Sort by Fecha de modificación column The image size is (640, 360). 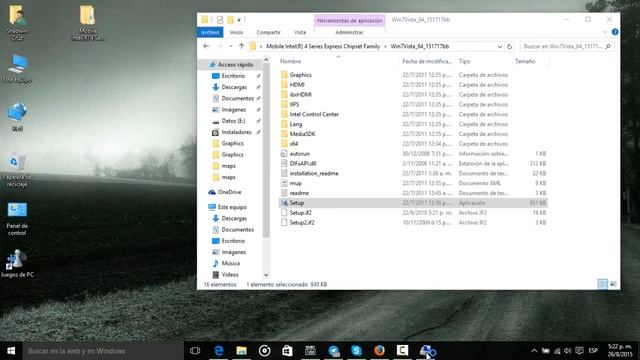point(427,61)
